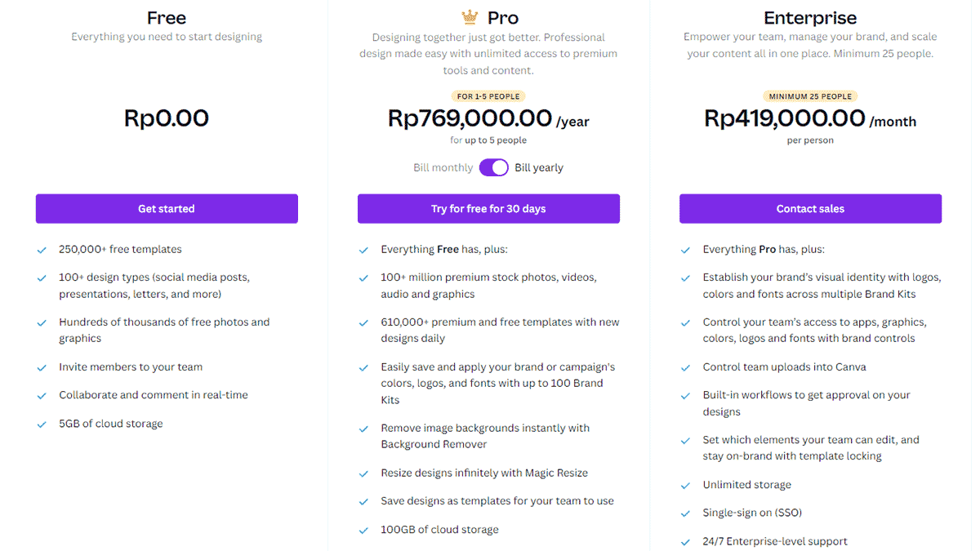Click the checkmark beside 24/7 Enterprise-level support

[x=685, y=540]
